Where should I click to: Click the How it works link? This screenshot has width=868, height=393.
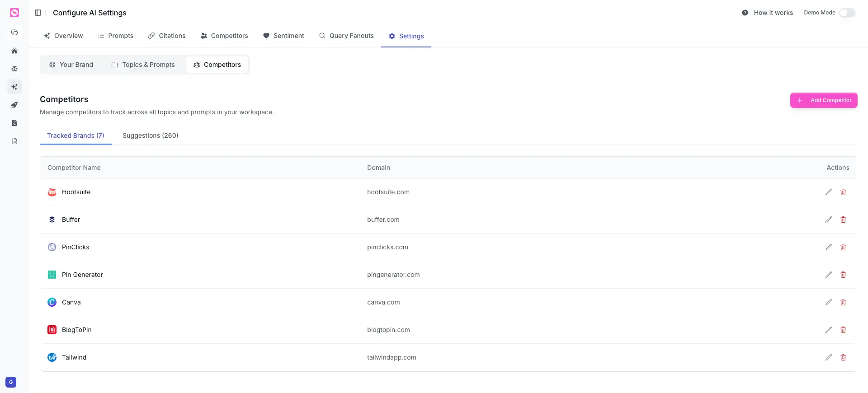pos(774,13)
